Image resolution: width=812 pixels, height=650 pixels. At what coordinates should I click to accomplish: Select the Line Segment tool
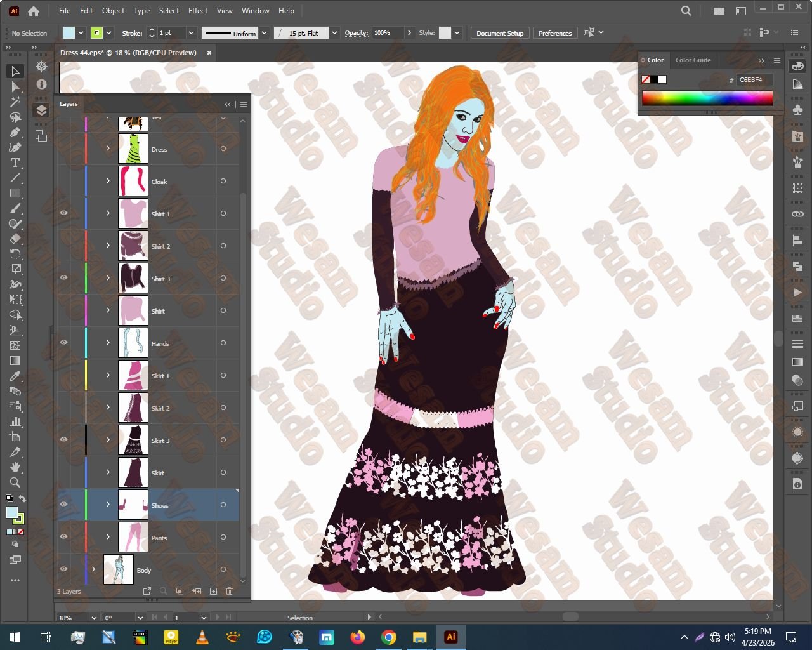[15, 178]
